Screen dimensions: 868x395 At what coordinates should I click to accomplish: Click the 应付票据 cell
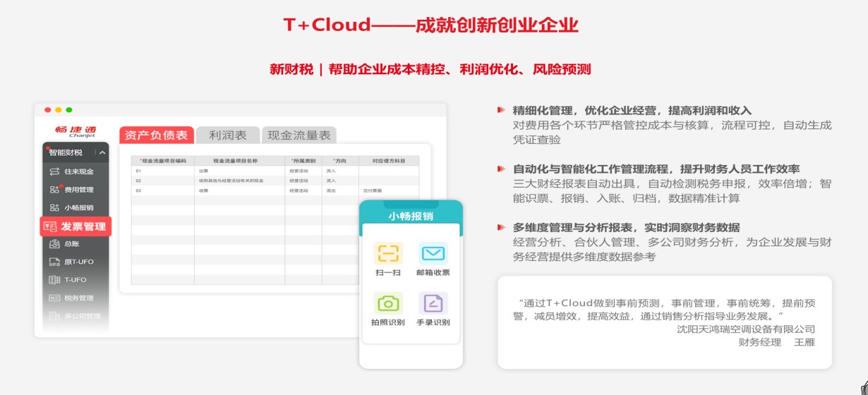372,190
